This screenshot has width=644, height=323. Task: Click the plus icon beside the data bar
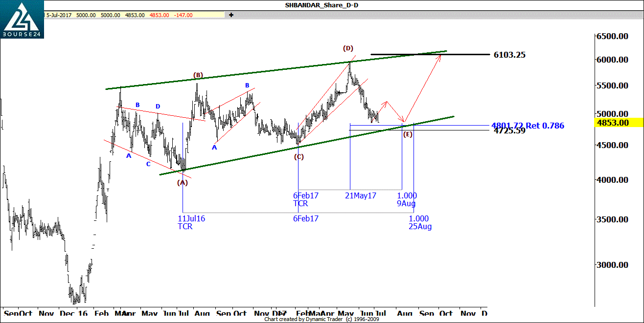[230, 15]
